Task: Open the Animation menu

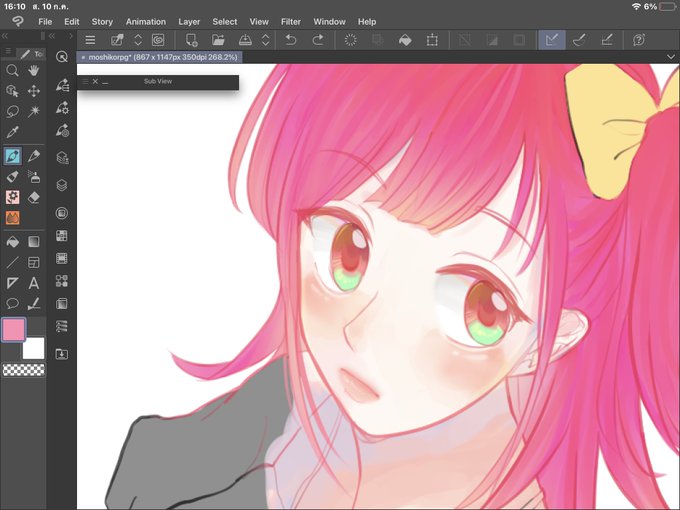Action: click(146, 22)
